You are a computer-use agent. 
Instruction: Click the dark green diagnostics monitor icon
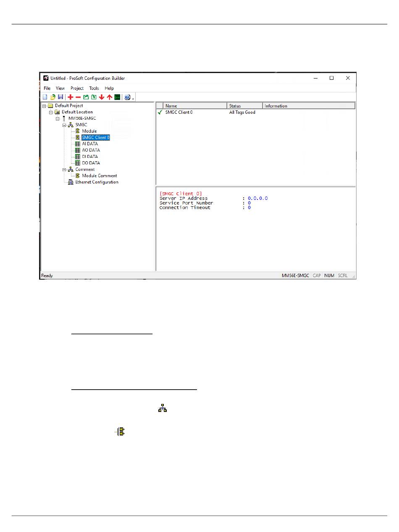click(x=117, y=97)
